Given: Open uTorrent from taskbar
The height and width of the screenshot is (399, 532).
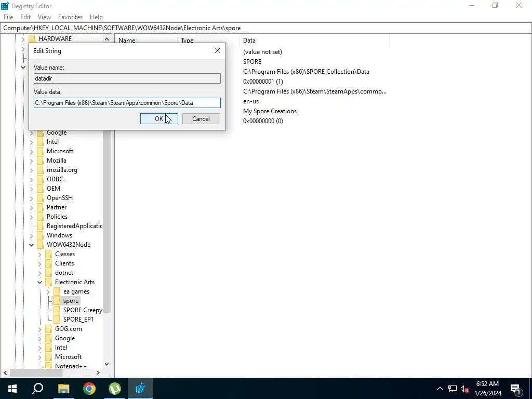Looking at the screenshot, I should 115,389.
